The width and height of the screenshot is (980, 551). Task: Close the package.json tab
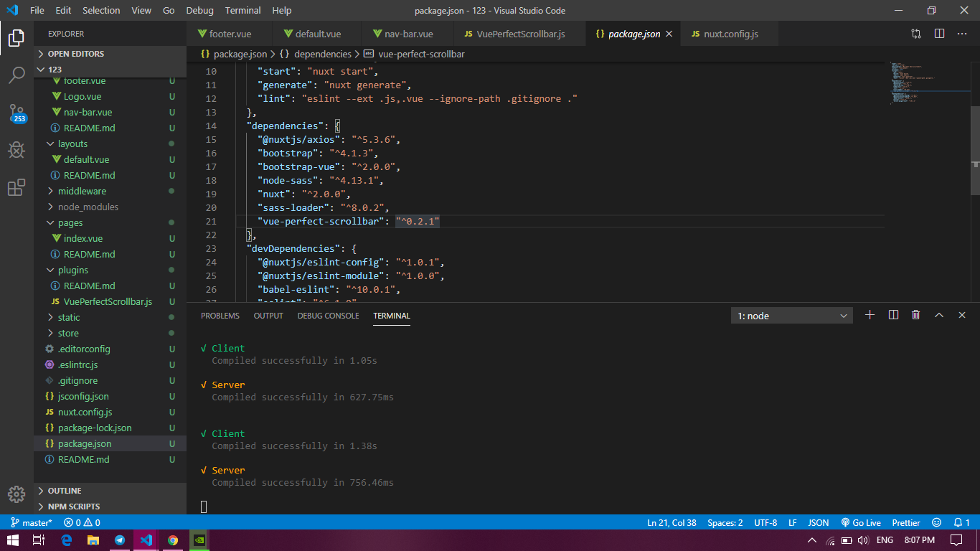click(669, 34)
